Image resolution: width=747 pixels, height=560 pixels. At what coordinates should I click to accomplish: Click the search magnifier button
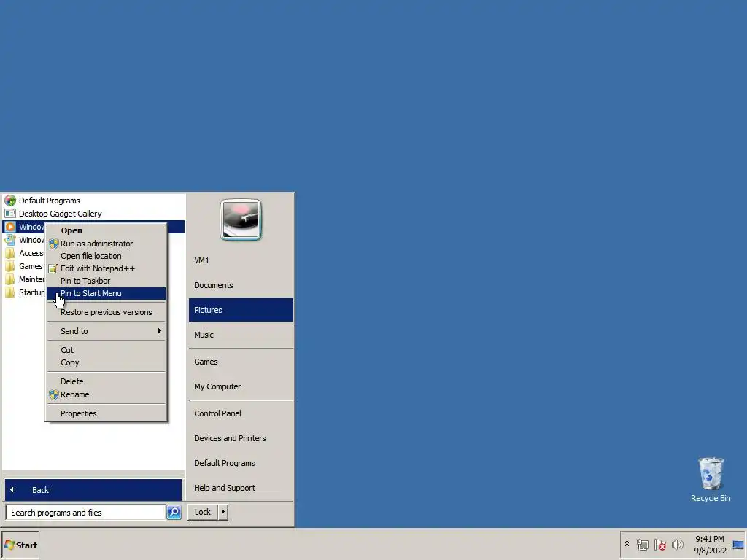pos(174,513)
